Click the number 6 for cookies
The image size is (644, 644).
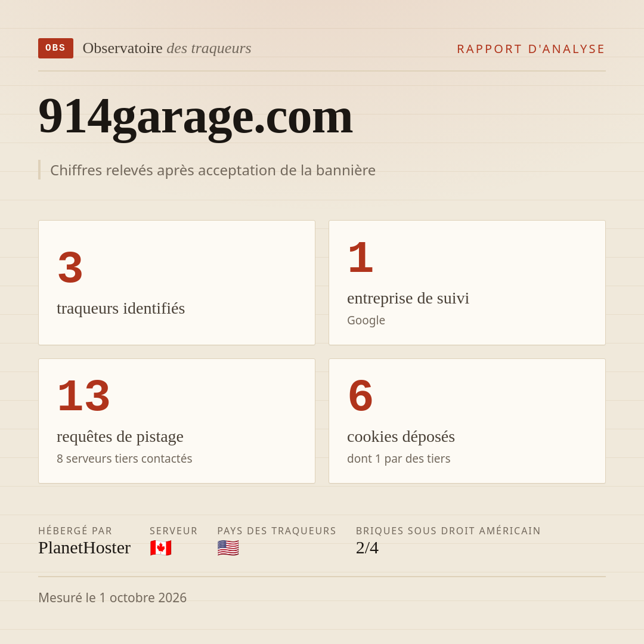click(361, 395)
